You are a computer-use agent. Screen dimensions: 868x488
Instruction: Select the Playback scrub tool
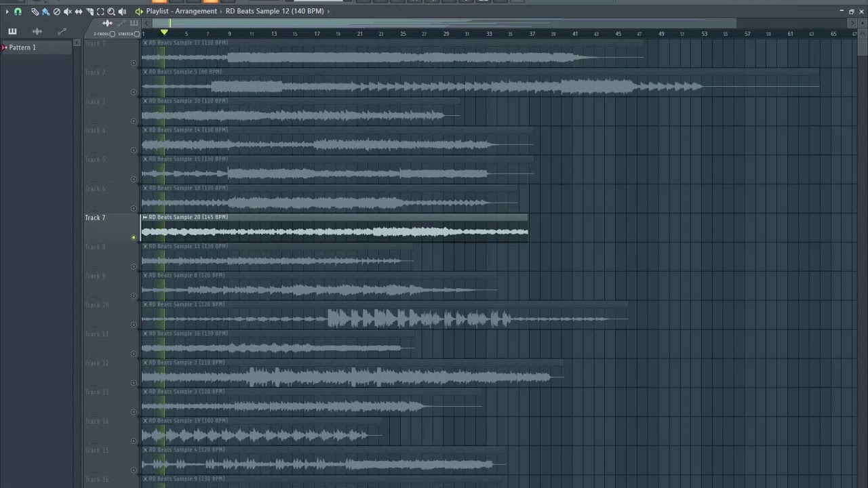[122, 12]
